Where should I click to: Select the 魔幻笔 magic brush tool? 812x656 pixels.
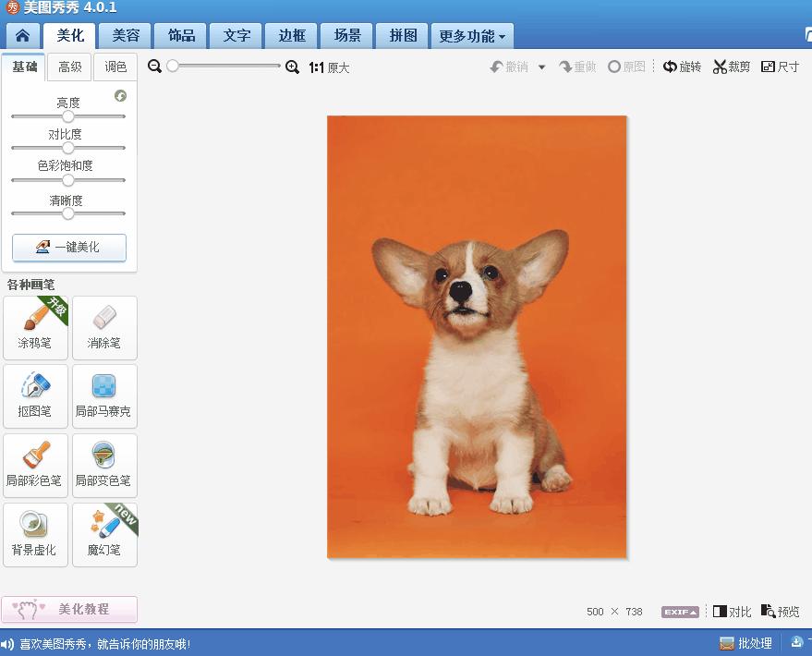pyautogui.click(x=104, y=535)
